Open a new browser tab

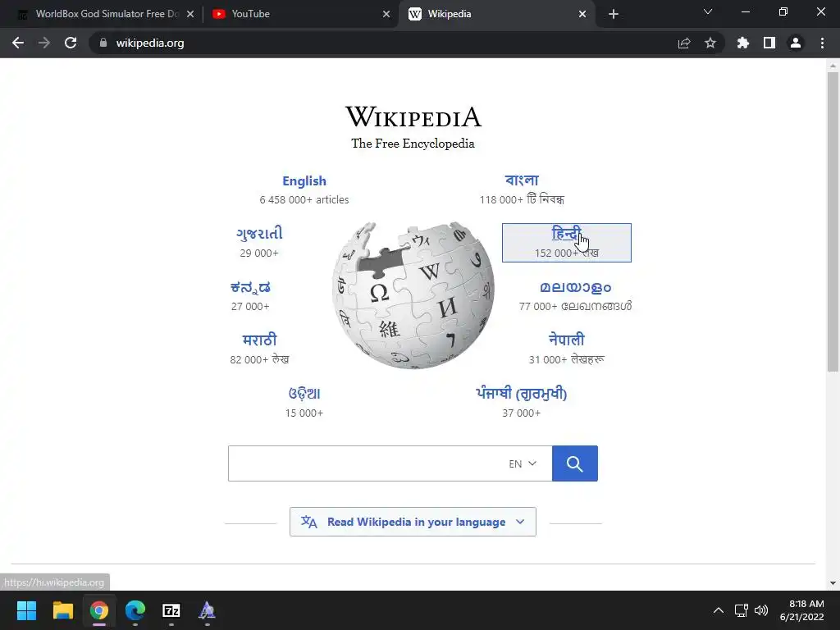(x=614, y=14)
